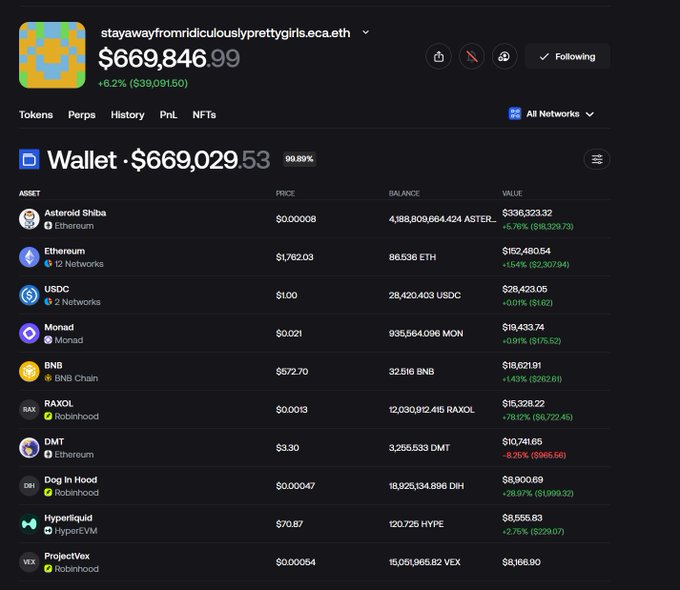Click the blue Wallet icon

pos(29,159)
